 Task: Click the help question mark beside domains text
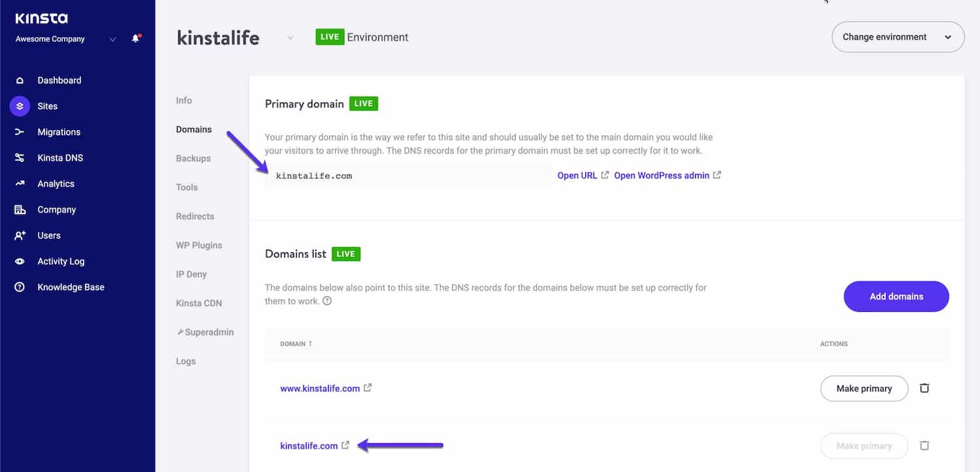[x=326, y=301]
